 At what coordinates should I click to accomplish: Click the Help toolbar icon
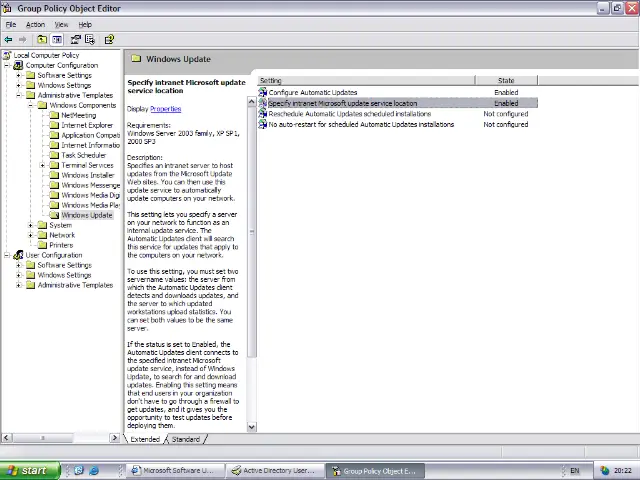(109, 40)
